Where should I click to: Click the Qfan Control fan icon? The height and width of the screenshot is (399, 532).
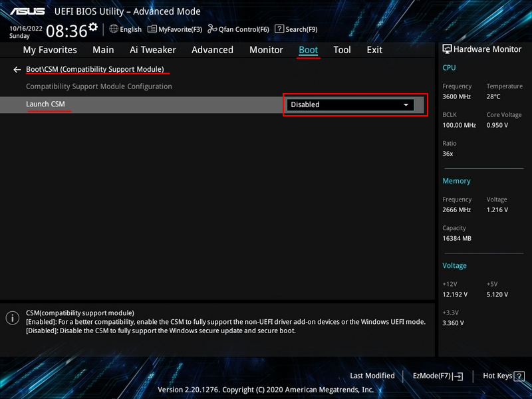(212, 29)
